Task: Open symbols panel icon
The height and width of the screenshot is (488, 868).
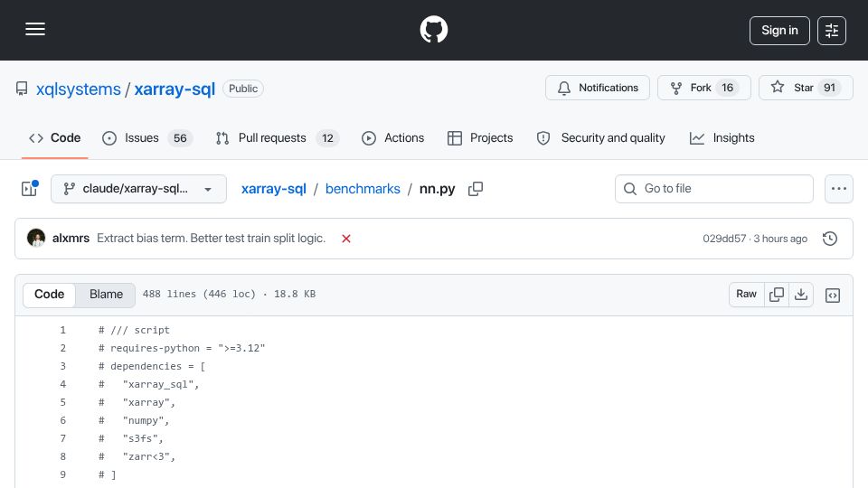Action: 833,296
